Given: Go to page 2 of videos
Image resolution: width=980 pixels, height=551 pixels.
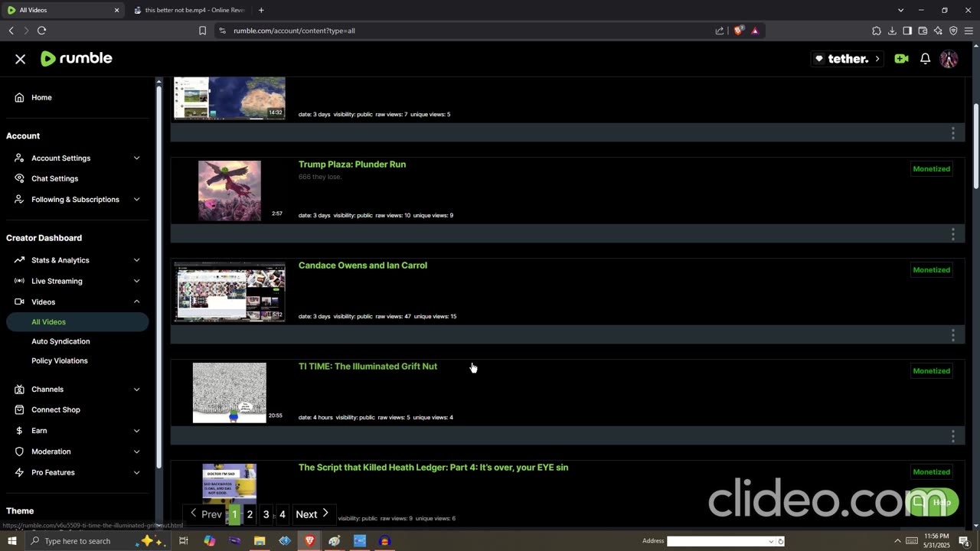Looking at the screenshot, I should click(x=250, y=514).
